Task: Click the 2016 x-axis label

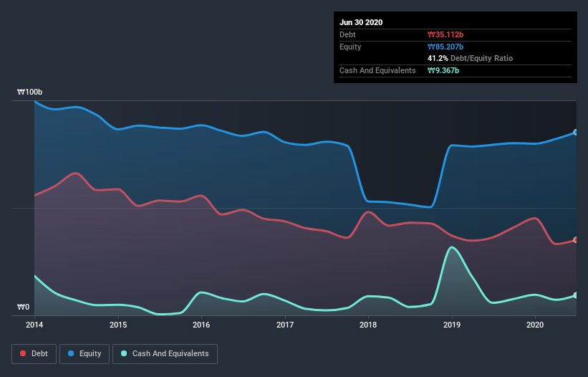Action: pyautogui.click(x=201, y=325)
